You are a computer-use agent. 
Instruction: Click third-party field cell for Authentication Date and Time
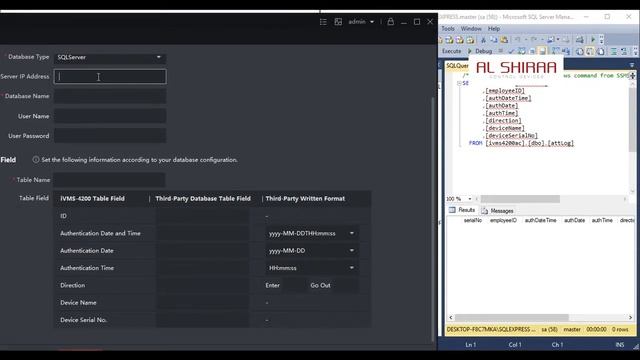(203, 233)
